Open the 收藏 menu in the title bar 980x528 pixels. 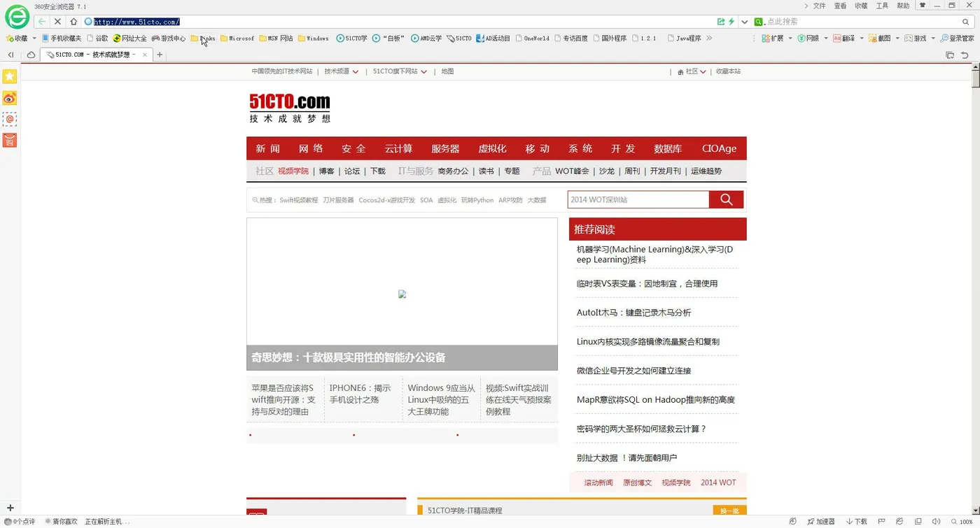861,6
